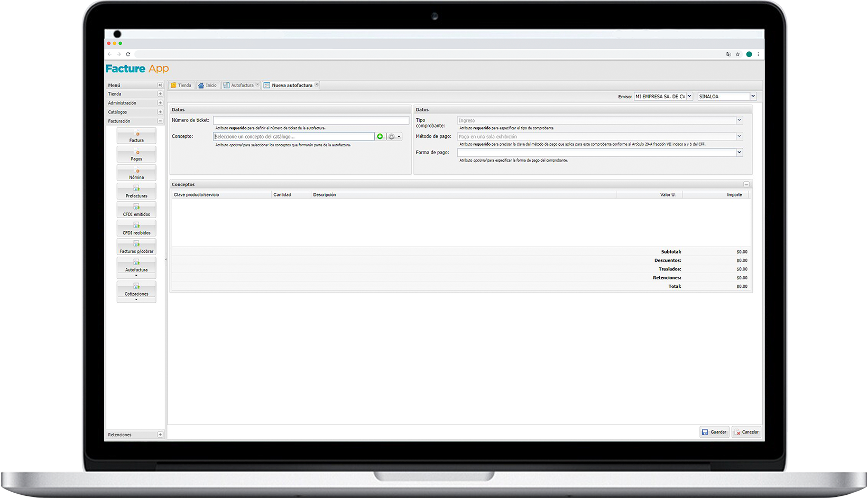Image resolution: width=868 pixels, height=498 pixels.
Task: Open the SINALOA branch dropdown
Action: click(x=753, y=97)
